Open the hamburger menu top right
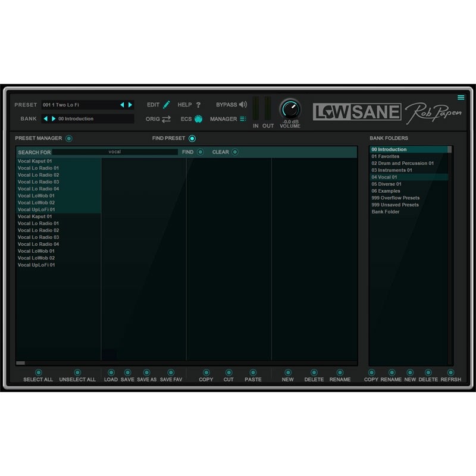This screenshot has width=476, height=476. 461,98
